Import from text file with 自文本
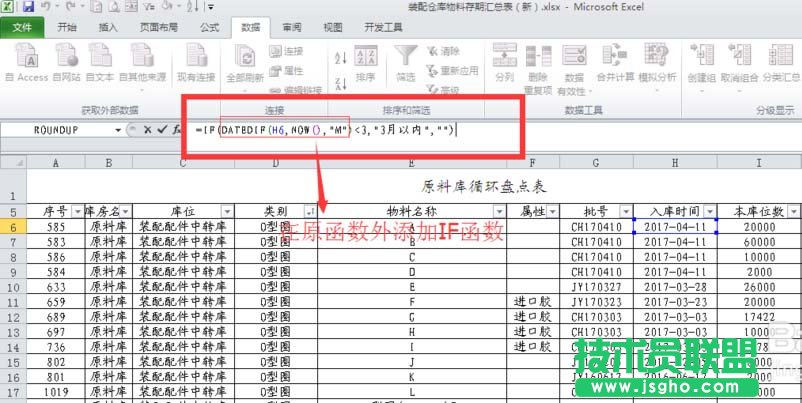 coord(100,62)
